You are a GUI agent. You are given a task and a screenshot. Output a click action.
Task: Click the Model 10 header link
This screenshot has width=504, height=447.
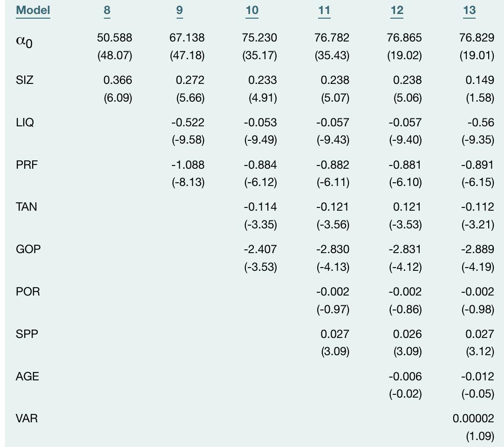click(252, 11)
